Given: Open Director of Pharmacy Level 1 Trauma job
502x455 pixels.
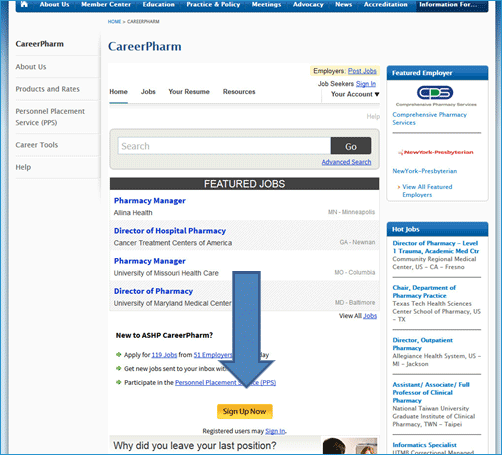Looking at the screenshot, I should click(435, 247).
